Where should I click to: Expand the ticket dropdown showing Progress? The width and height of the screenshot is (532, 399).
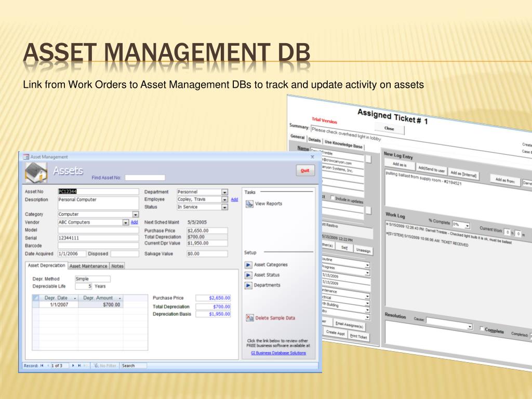[x=367, y=273]
